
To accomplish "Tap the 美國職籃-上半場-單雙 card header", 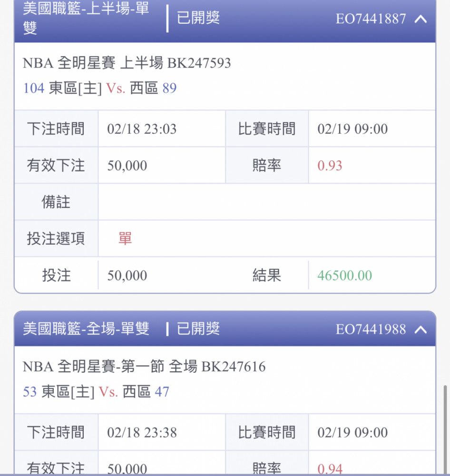I will pyautogui.click(x=225, y=20).
